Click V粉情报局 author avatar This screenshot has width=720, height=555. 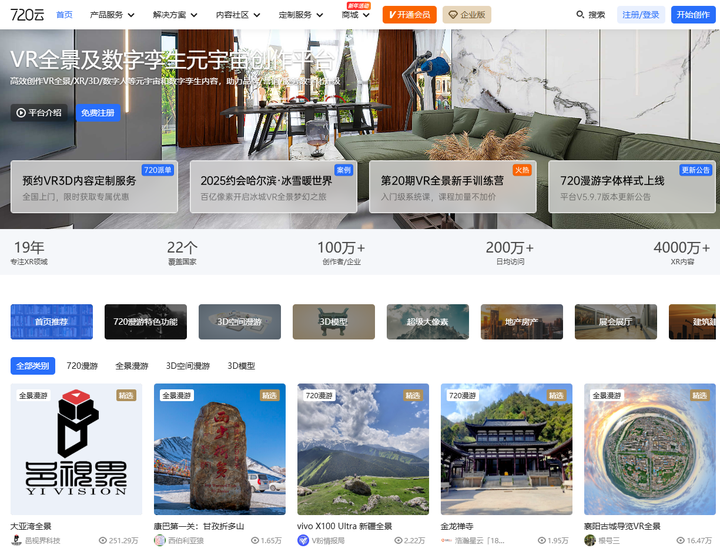(x=303, y=540)
